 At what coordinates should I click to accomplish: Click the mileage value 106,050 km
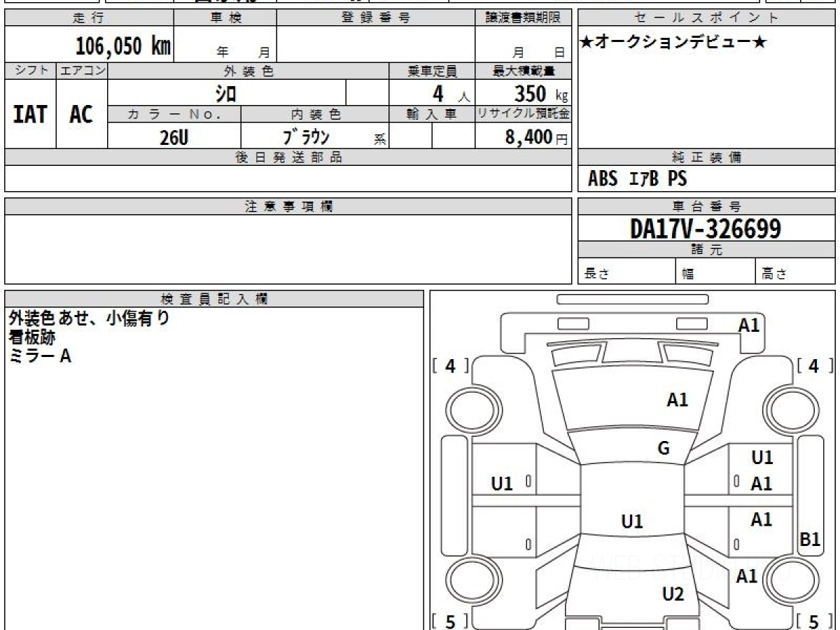(123, 46)
